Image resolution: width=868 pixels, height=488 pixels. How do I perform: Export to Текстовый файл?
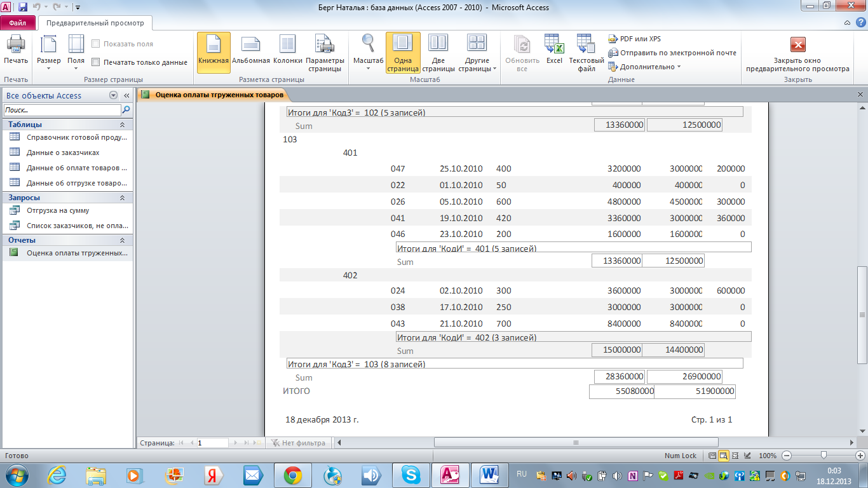587,52
